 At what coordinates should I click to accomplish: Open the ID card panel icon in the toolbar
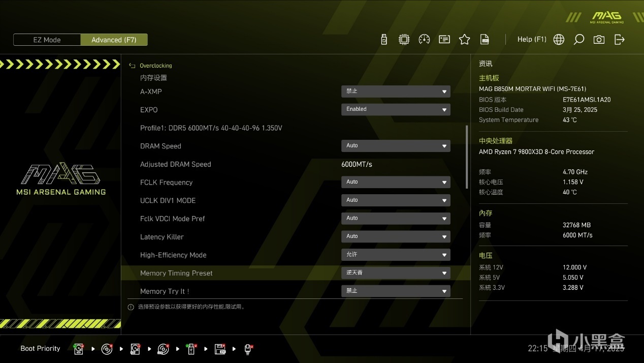coord(444,39)
